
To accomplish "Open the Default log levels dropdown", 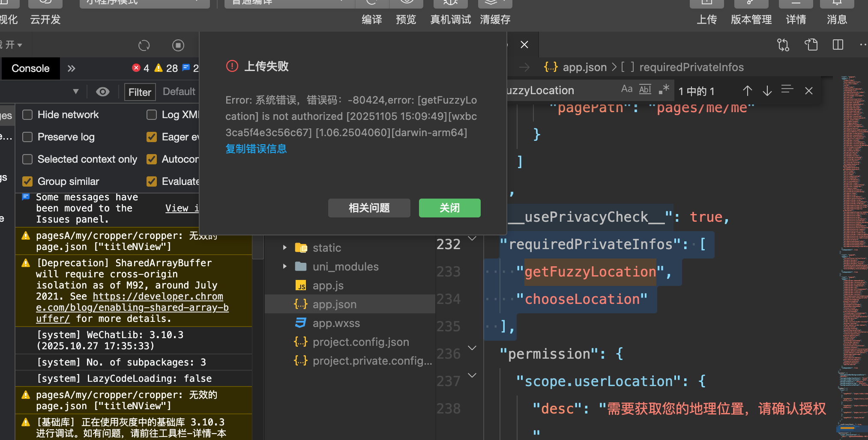I will coord(179,92).
